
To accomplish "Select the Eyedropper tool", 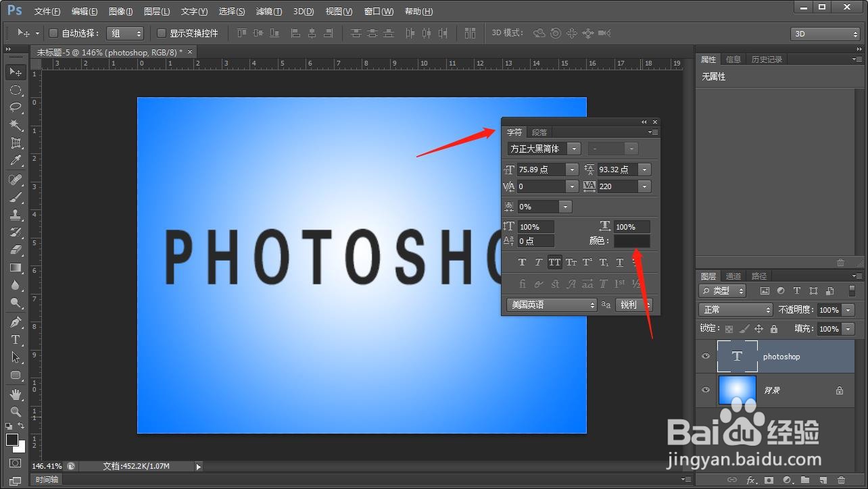I will click(16, 160).
